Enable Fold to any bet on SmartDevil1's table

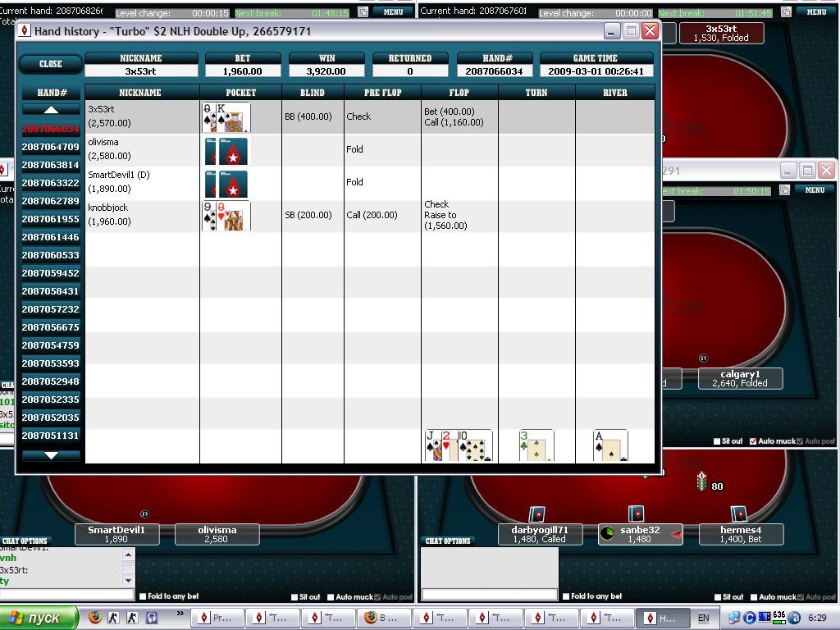143,596
